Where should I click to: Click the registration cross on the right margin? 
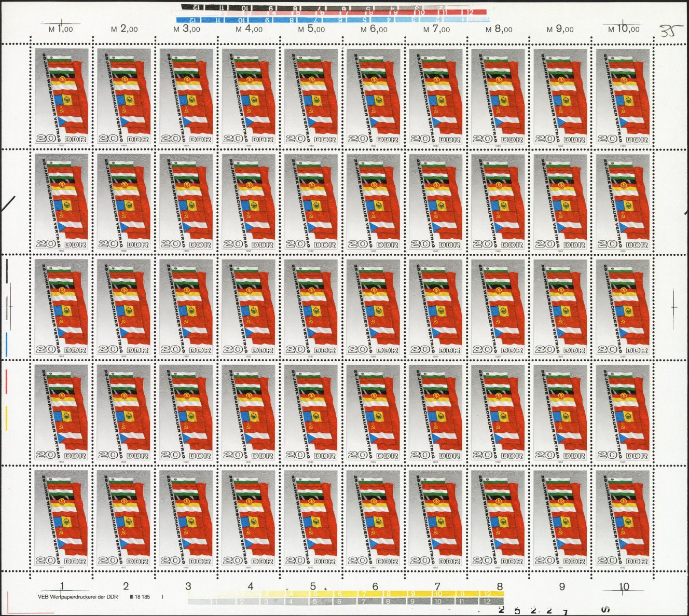pos(673,307)
